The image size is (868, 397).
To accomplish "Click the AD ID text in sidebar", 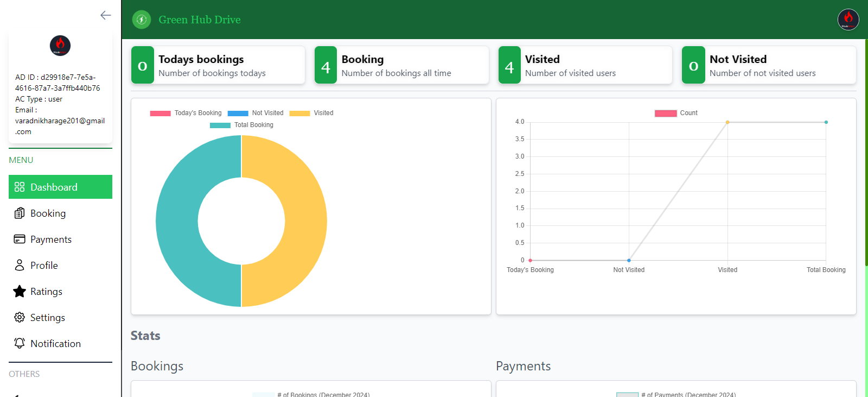I will coord(58,83).
